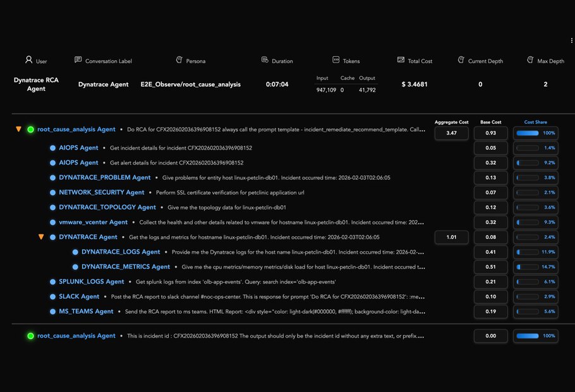Click green status dot of last root_cause_analysis row
This screenshot has width=575, height=392.
point(31,336)
